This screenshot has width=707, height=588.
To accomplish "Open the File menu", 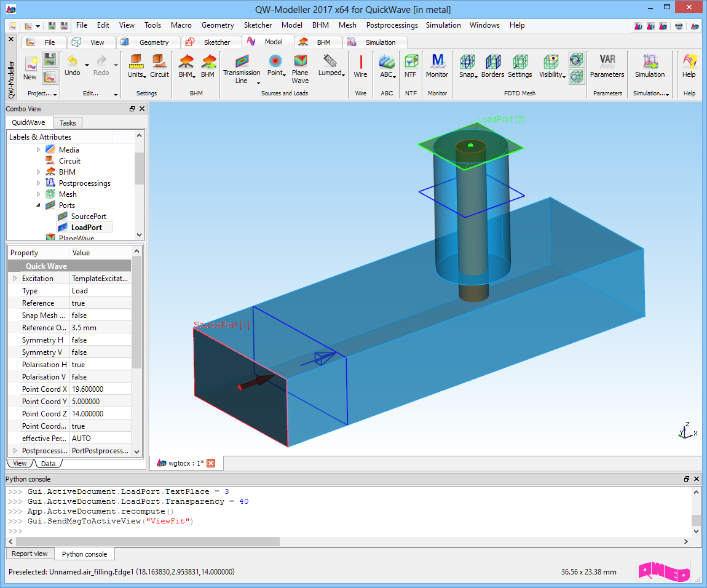I will [82, 25].
